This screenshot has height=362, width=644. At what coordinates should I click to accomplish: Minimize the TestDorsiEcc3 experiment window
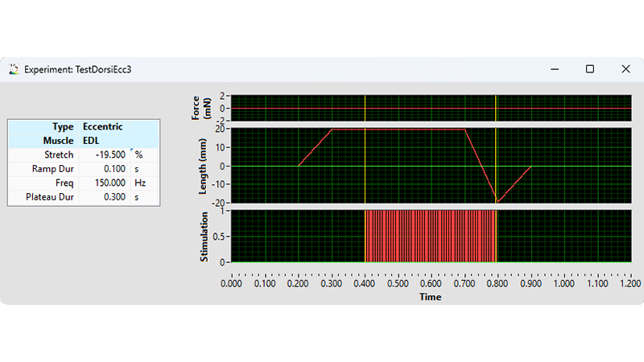click(x=553, y=69)
